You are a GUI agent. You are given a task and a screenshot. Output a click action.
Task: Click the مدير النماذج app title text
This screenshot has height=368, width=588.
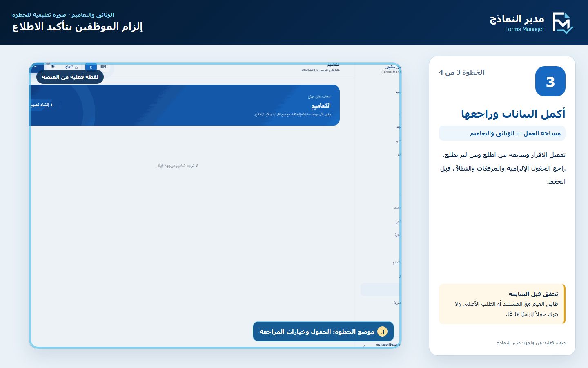(x=517, y=19)
